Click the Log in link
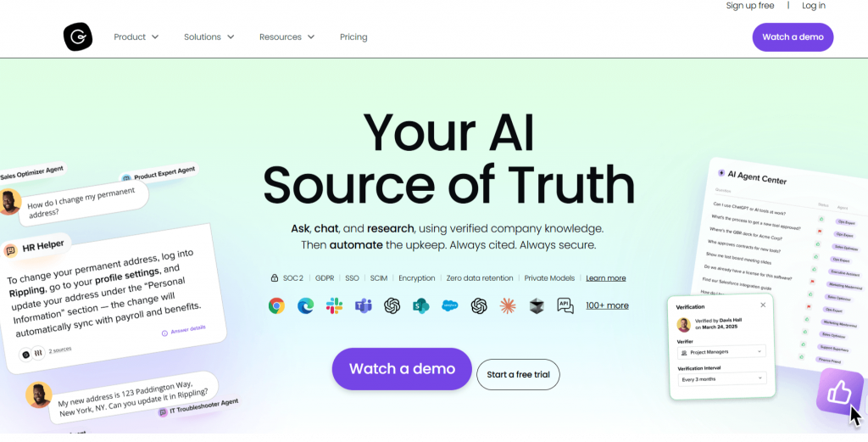 pos(813,6)
